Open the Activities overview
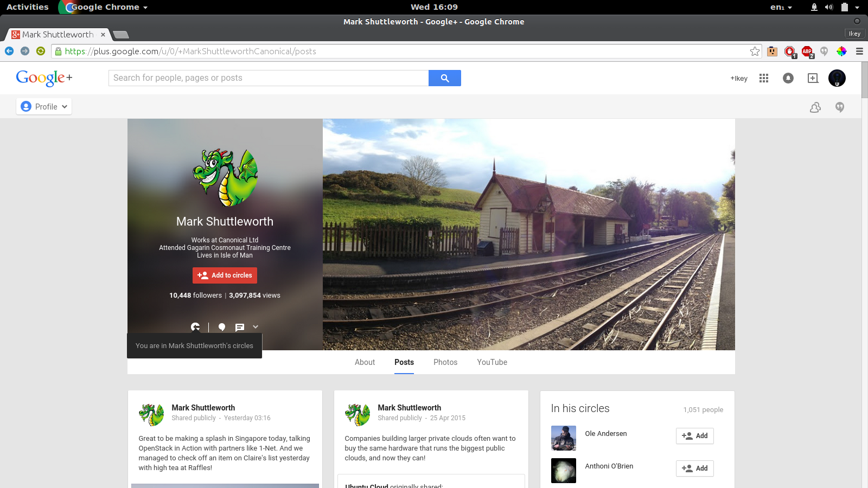Viewport: 868px width, 488px height. point(28,7)
